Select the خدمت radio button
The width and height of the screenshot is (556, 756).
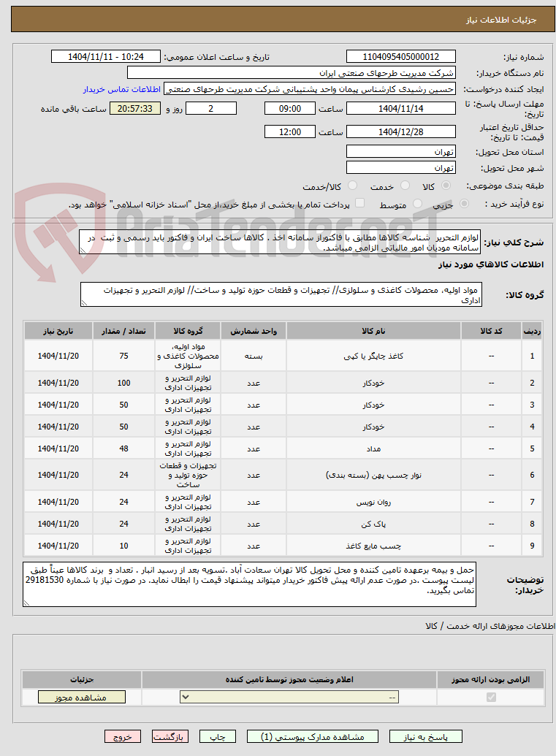(x=405, y=186)
